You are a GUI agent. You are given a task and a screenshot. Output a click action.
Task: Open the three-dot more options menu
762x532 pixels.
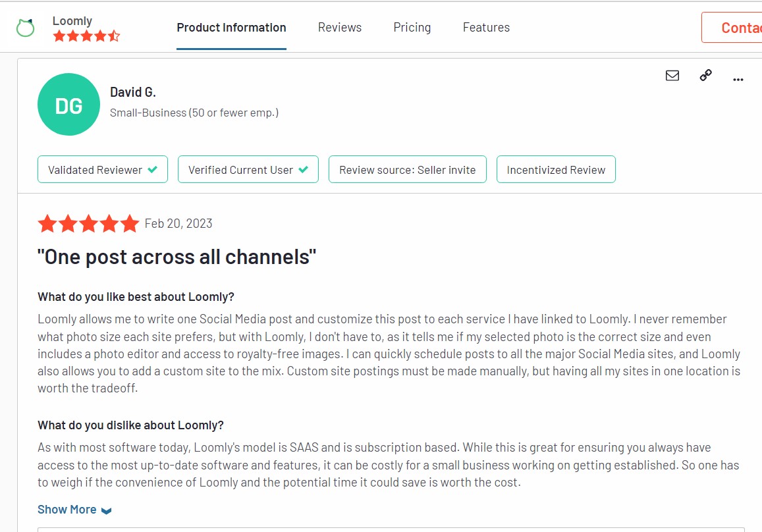tap(738, 79)
